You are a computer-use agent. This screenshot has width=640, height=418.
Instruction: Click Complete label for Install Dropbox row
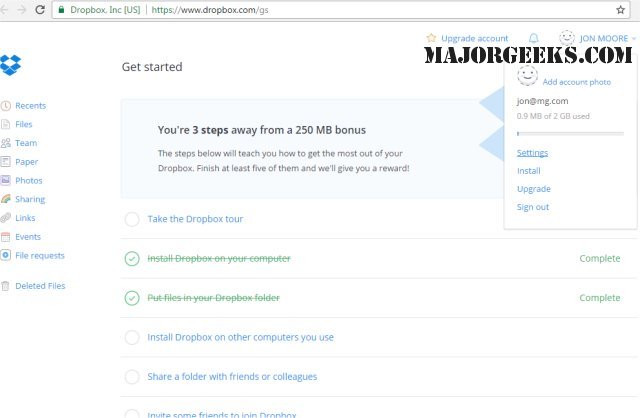pyautogui.click(x=600, y=259)
